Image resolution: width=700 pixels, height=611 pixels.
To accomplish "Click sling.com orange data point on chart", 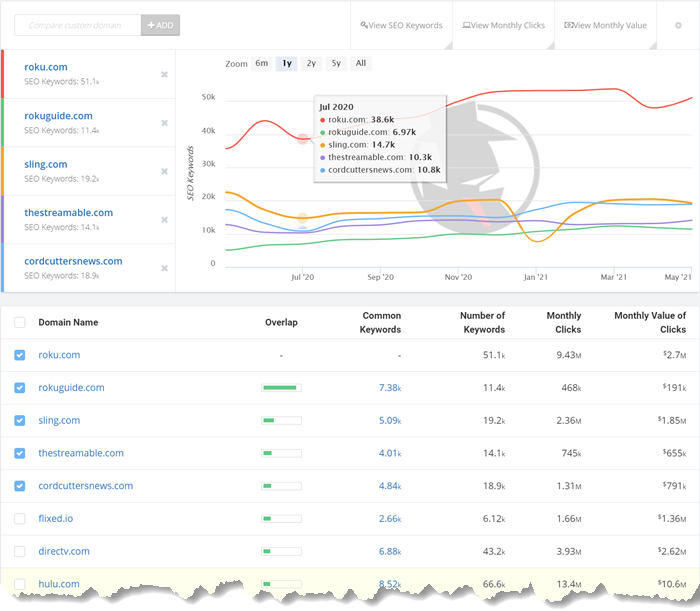I will pyautogui.click(x=303, y=218).
